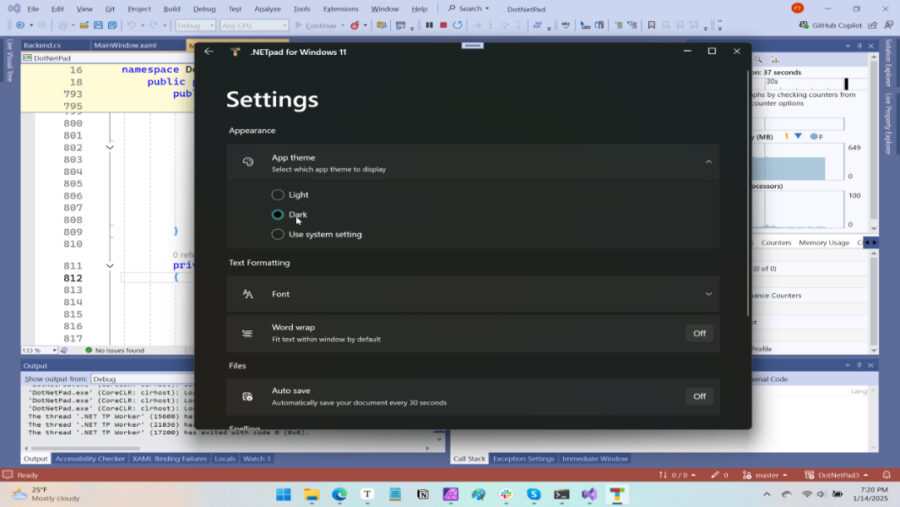This screenshot has width=900, height=507.
Task: Click the notification bell in status bar
Action: (x=886, y=475)
